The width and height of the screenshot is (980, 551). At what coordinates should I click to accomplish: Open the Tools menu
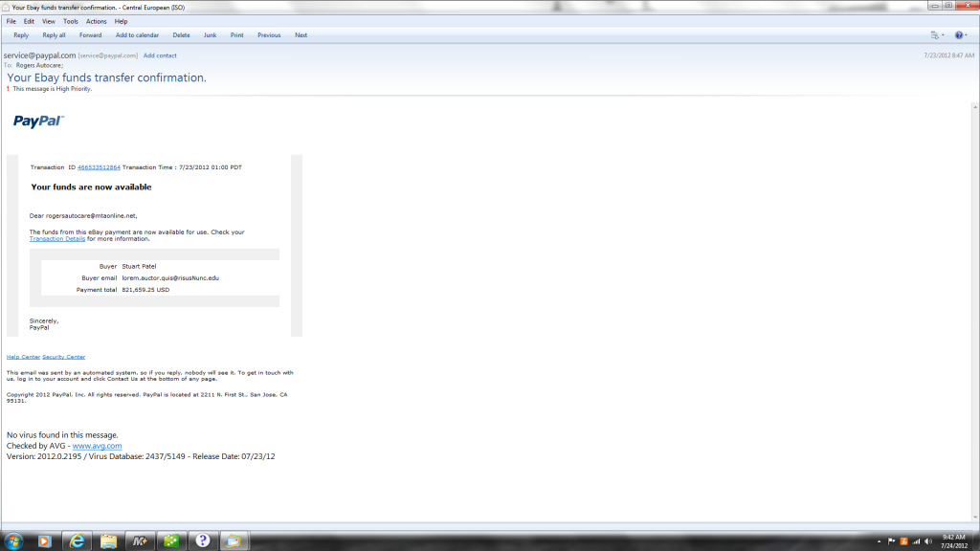point(71,21)
